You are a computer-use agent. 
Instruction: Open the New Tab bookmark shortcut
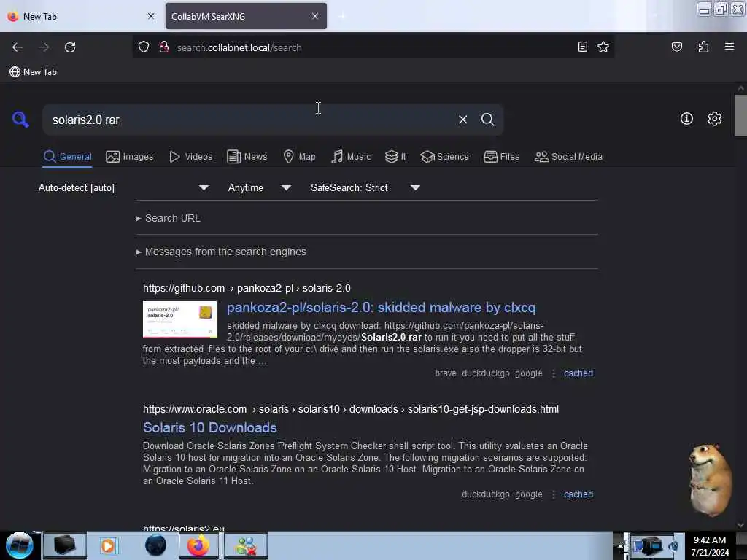click(x=33, y=72)
